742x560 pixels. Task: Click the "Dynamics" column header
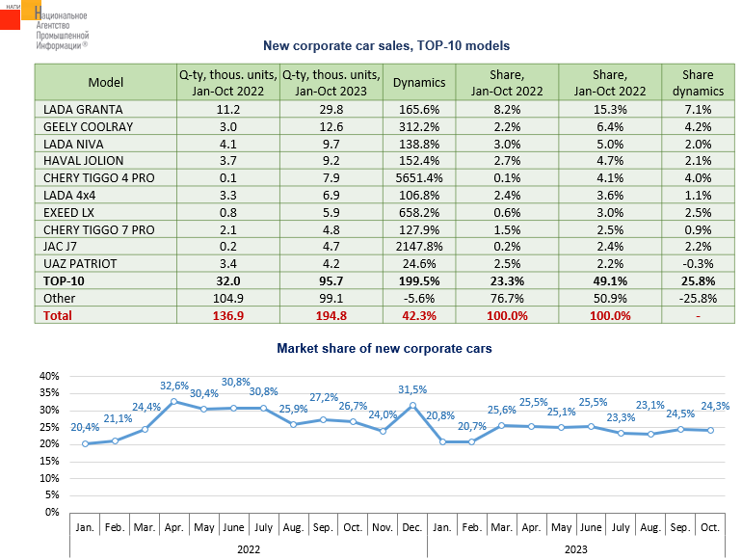click(x=419, y=82)
